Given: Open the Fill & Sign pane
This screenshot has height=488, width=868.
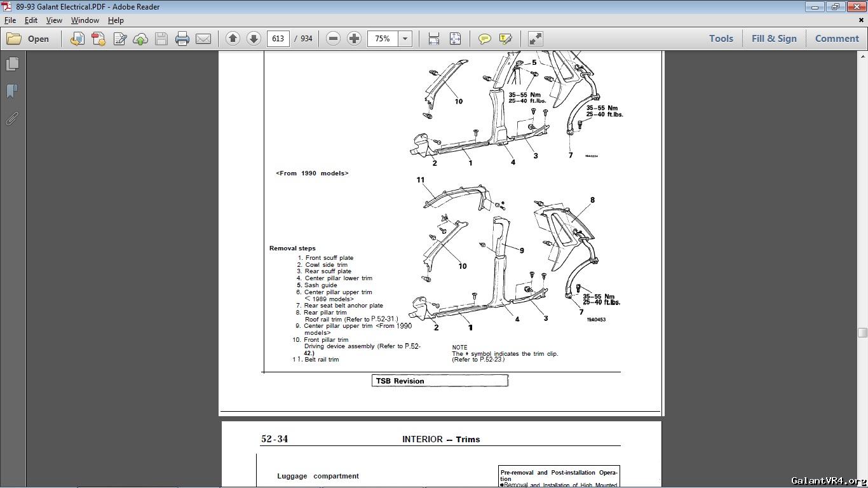Looking at the screenshot, I should pos(774,39).
